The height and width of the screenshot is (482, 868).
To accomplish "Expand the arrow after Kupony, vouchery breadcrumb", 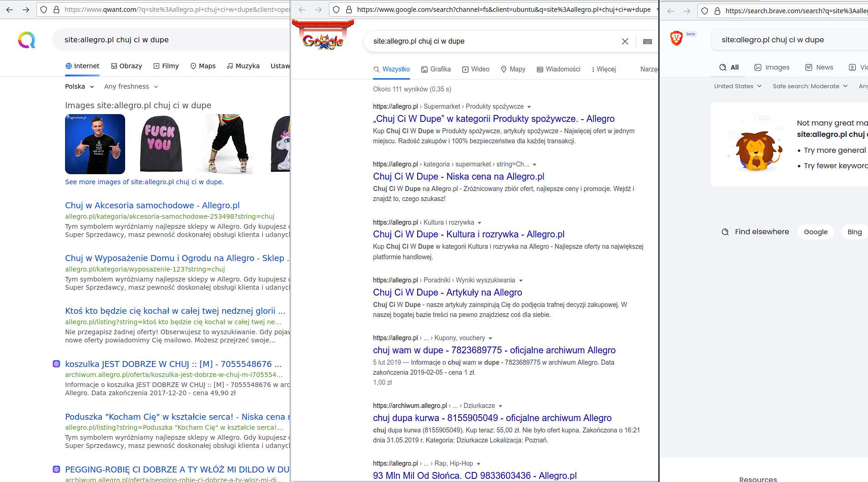I will [x=490, y=338].
